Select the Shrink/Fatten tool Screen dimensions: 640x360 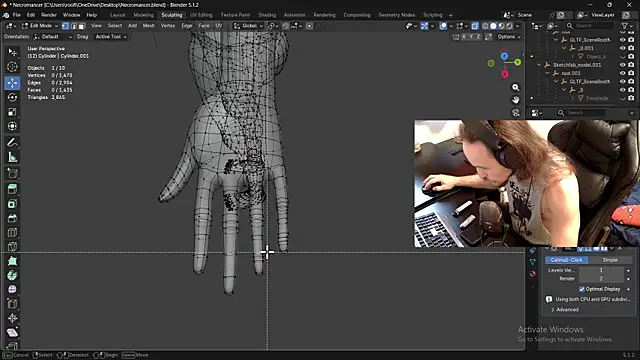12,318
